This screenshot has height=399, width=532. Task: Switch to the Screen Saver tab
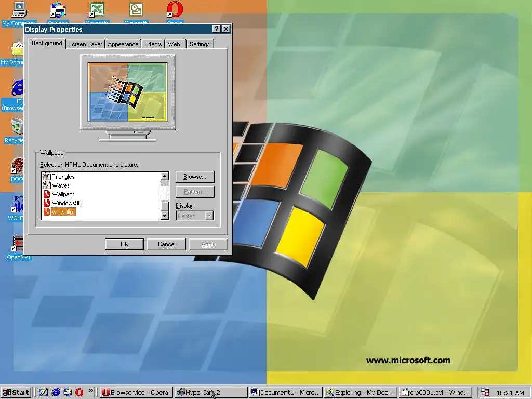[x=85, y=44]
